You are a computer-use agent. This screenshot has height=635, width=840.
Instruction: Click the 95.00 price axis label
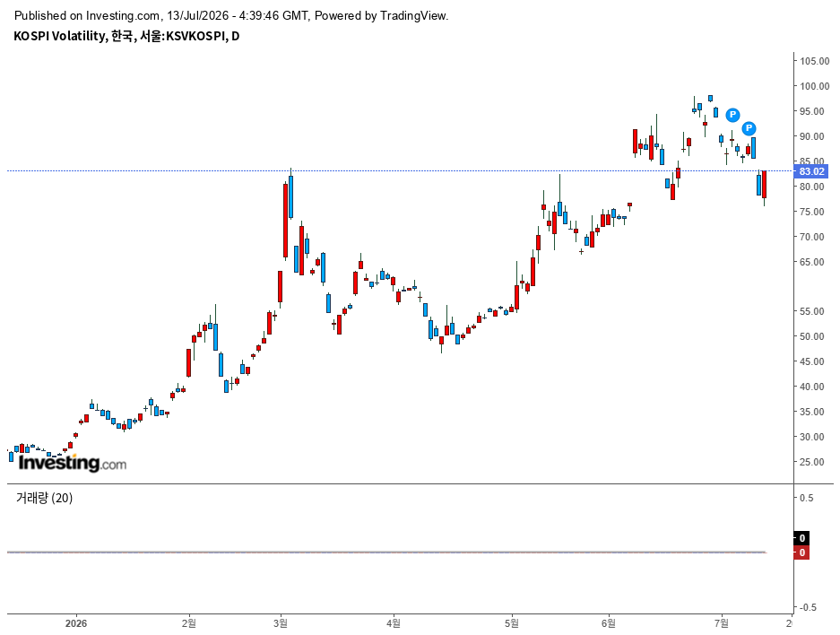pos(812,111)
